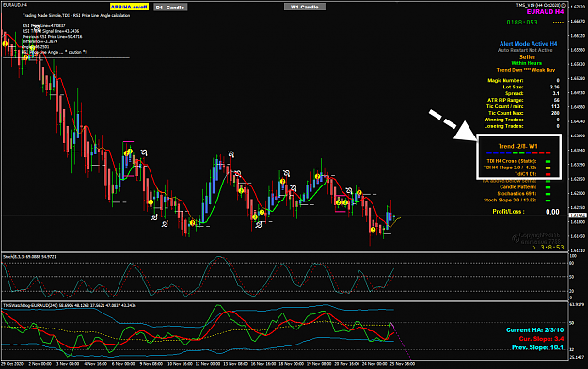Screen dimensions: 588x369
Task: Click the highlighted current price tag on scale
Action: 578,216
